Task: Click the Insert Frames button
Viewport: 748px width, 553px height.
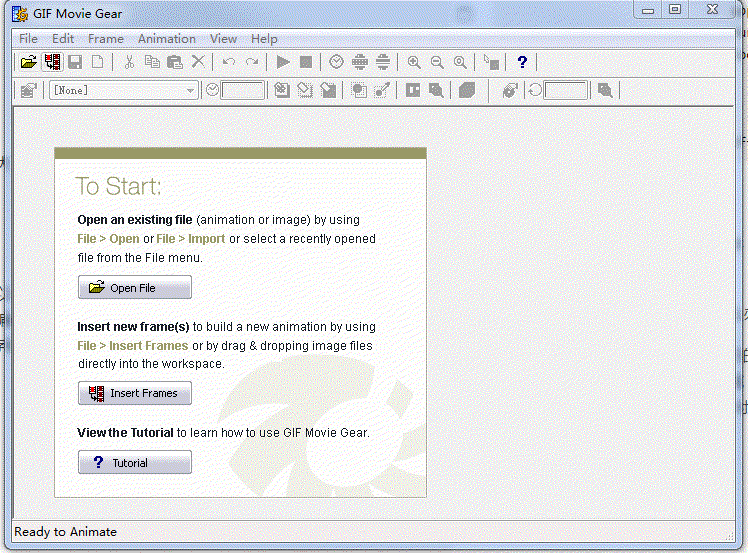Action: tap(135, 393)
